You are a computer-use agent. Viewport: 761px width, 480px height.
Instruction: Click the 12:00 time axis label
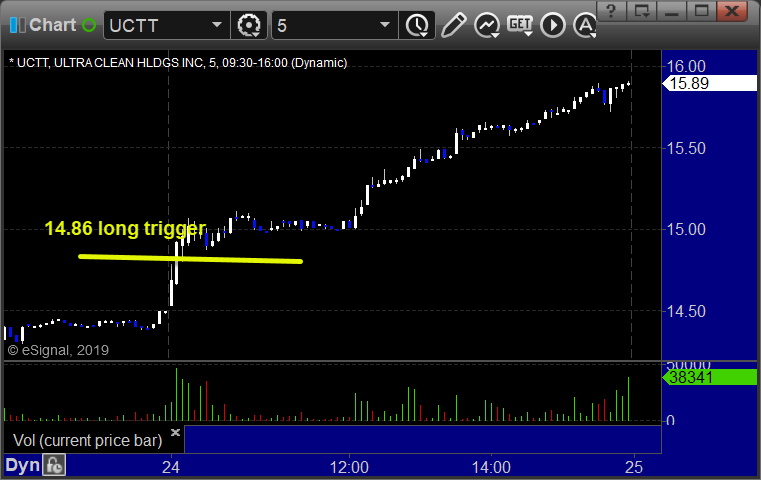click(x=349, y=467)
